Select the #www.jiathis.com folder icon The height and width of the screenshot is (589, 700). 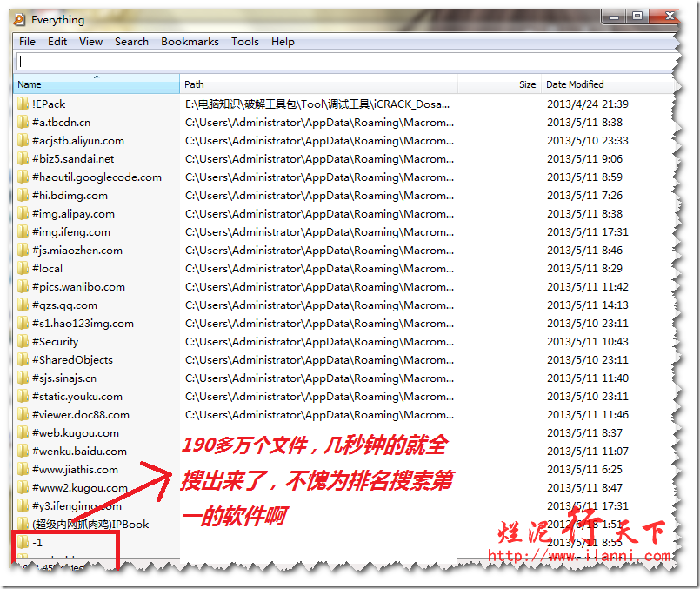(x=23, y=470)
